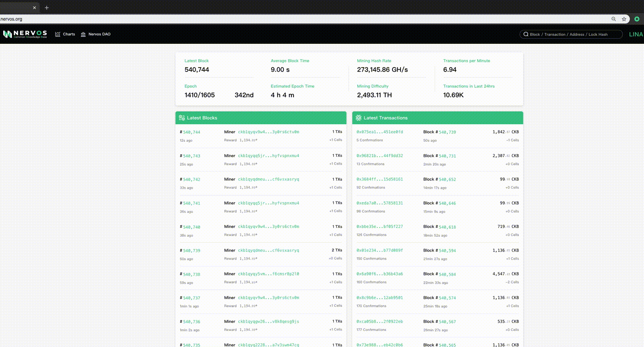Open the Charts page icon
This screenshot has width=644, height=347.
click(x=58, y=34)
